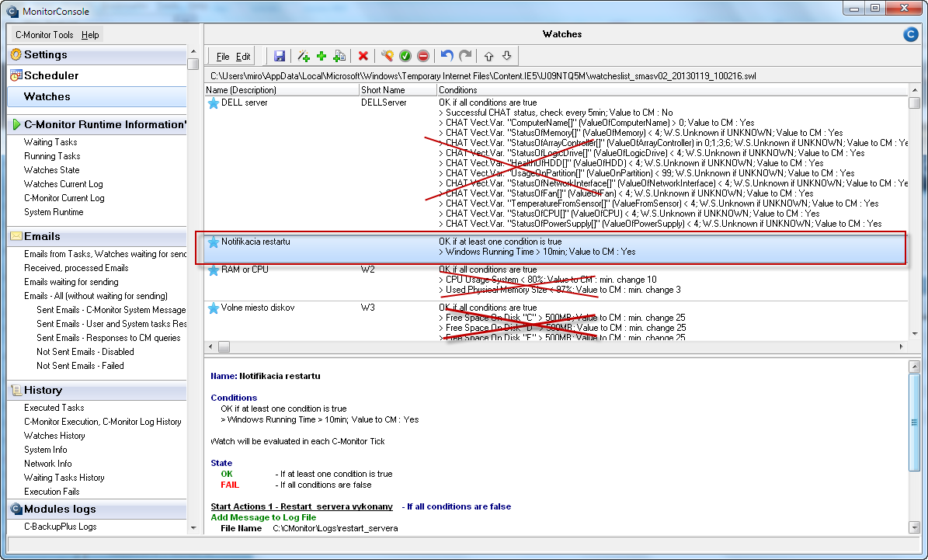Open the Edit menu in Watches
The width and height of the screenshot is (928, 560).
(243, 57)
